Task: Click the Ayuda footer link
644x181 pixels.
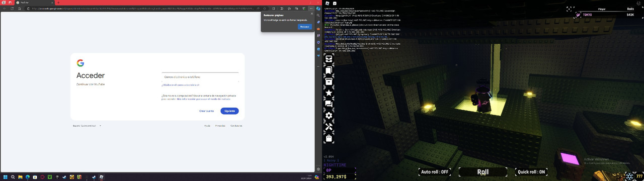Action: click(x=207, y=126)
